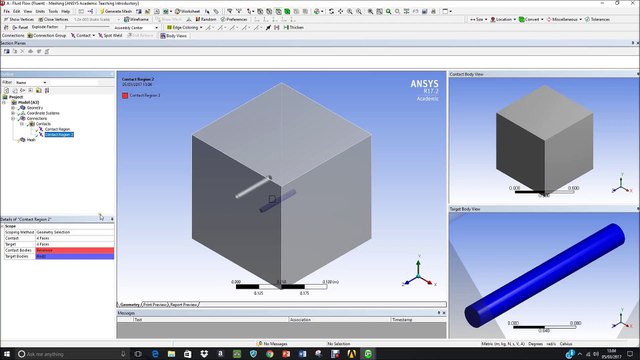
Task: Click Generate Mesh in the toolbar
Action: pos(116,11)
